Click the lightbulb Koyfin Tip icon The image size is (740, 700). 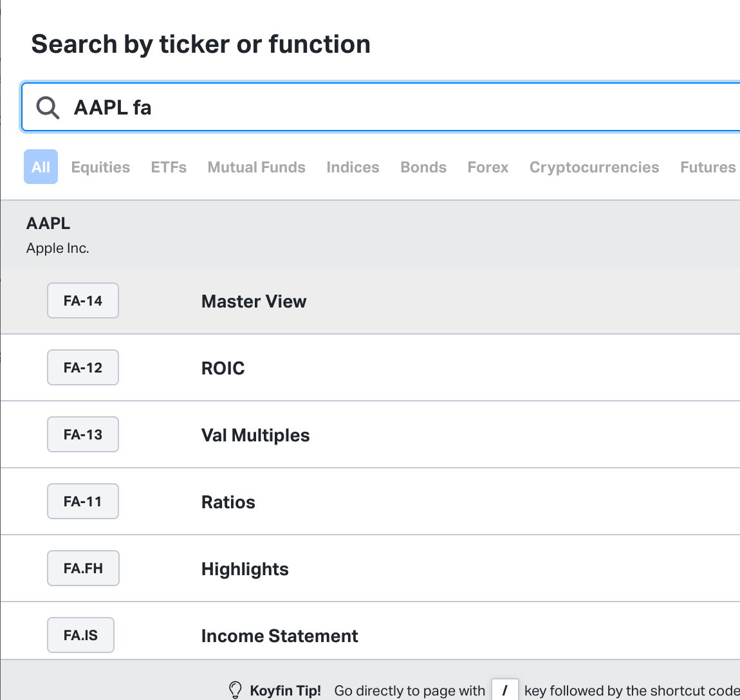click(x=235, y=690)
